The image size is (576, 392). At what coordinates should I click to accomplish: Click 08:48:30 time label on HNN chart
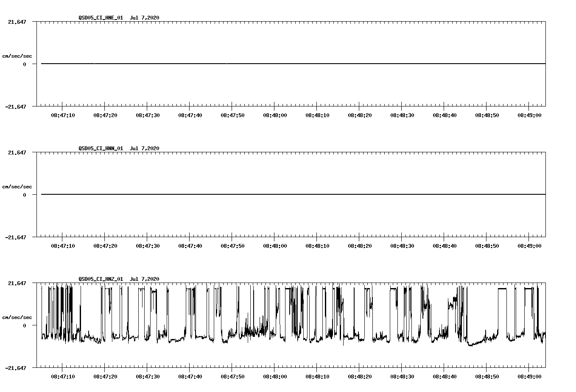coord(402,246)
